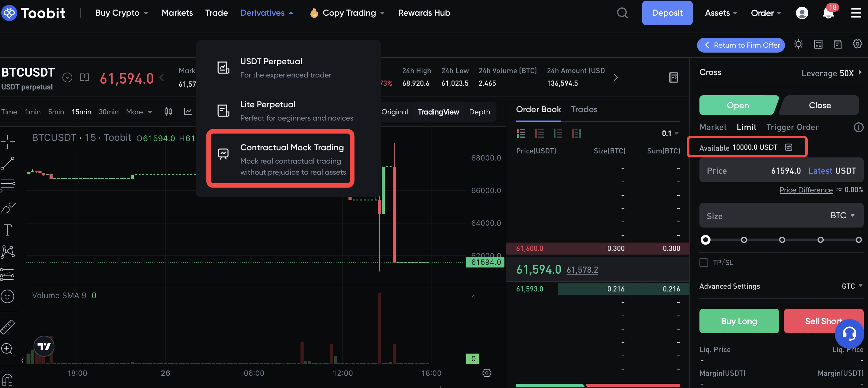Switch to the Close position toggle

819,105
